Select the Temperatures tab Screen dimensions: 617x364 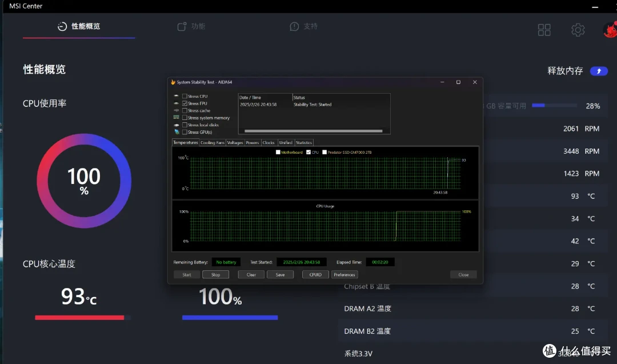pyautogui.click(x=185, y=142)
